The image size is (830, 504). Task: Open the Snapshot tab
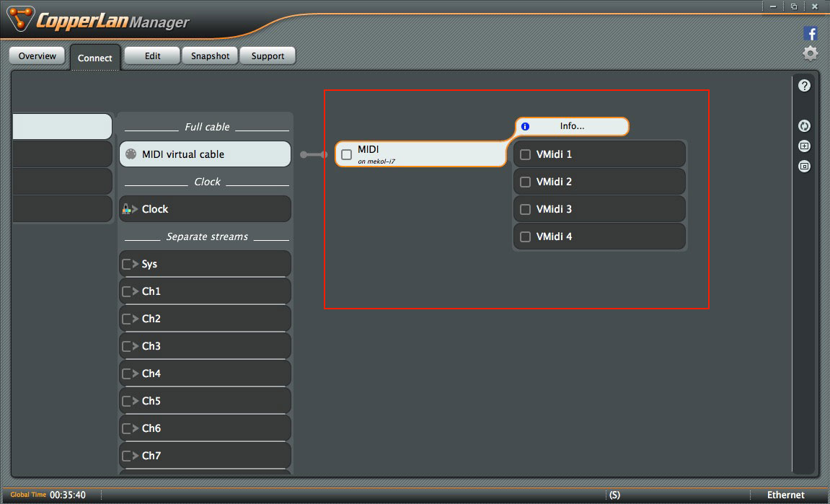210,56
